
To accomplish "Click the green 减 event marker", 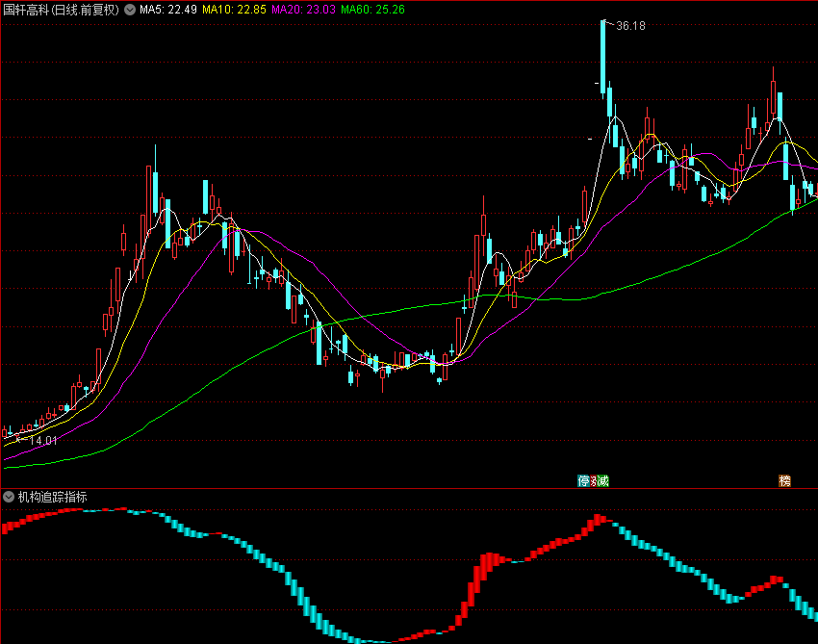I will pyautogui.click(x=602, y=480).
